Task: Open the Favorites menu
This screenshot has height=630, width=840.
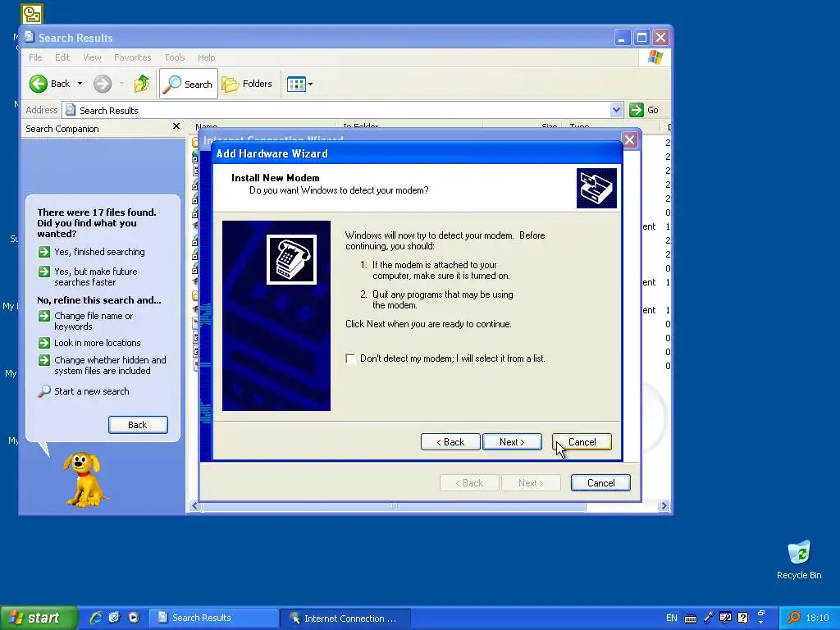Action: (x=132, y=57)
